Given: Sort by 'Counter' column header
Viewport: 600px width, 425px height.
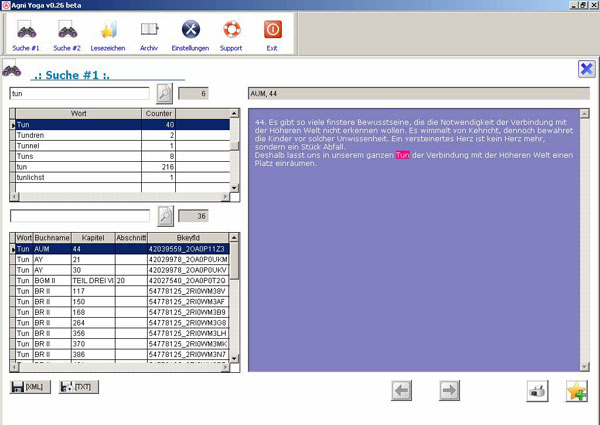Looking at the screenshot, I should click(158, 114).
